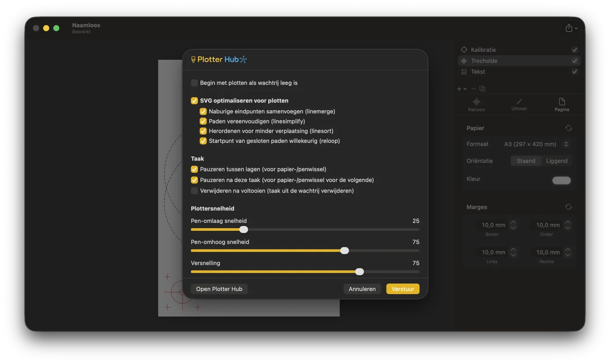610x364 pixels.
Task: Click the Open Plotter Hub button
Action: click(219, 289)
